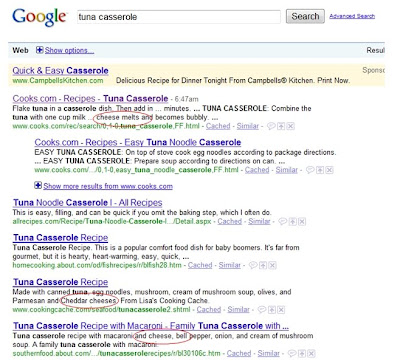Viewport: 400px width, 361px height.
Task: Comment on the homecooking.about.com result
Action: [x=253, y=265]
